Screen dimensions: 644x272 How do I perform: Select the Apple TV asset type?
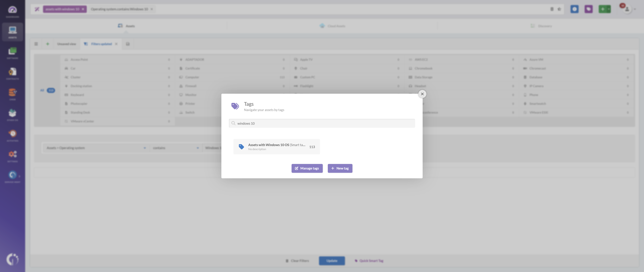coord(347,60)
